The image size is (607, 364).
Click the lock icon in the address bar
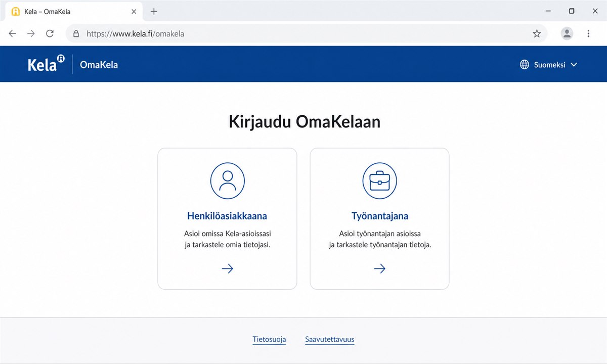(x=76, y=34)
